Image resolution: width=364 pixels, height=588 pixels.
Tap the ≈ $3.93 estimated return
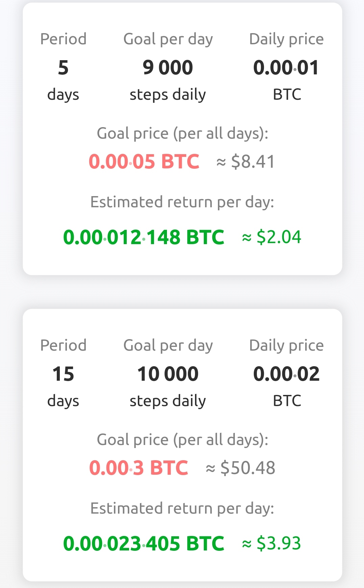pos(272,543)
